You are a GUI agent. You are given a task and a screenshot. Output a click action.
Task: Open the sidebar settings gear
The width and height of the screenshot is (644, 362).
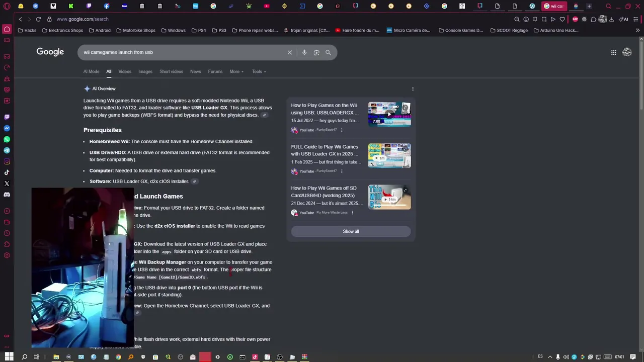[7, 255]
